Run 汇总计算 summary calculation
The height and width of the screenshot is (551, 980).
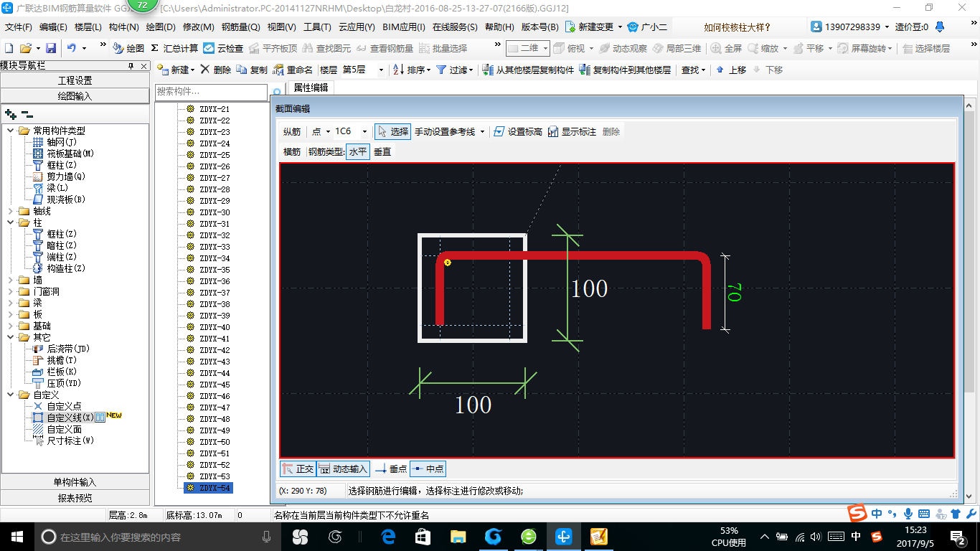coord(174,48)
